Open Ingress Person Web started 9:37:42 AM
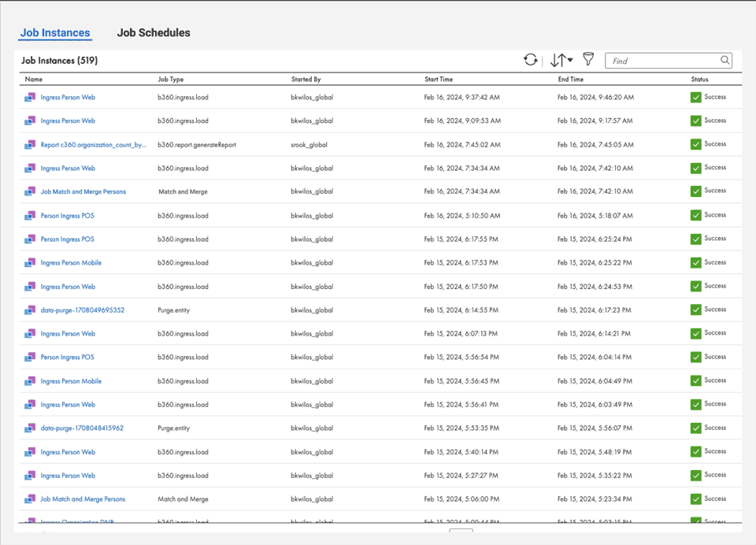 [x=68, y=97]
